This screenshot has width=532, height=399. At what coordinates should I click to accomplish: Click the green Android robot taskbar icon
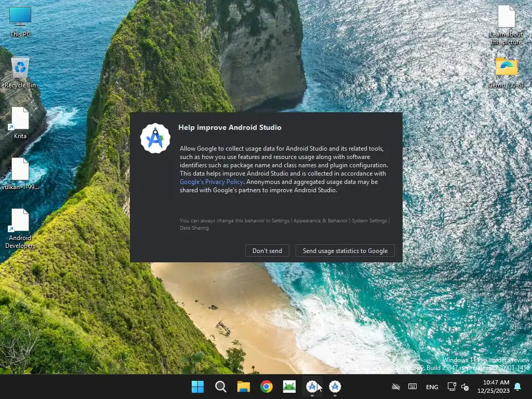coord(289,387)
